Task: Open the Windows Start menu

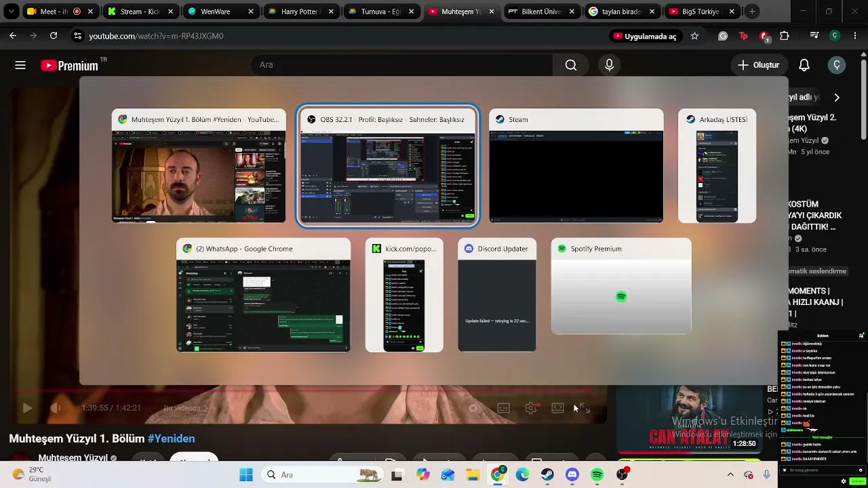Action: click(246, 475)
